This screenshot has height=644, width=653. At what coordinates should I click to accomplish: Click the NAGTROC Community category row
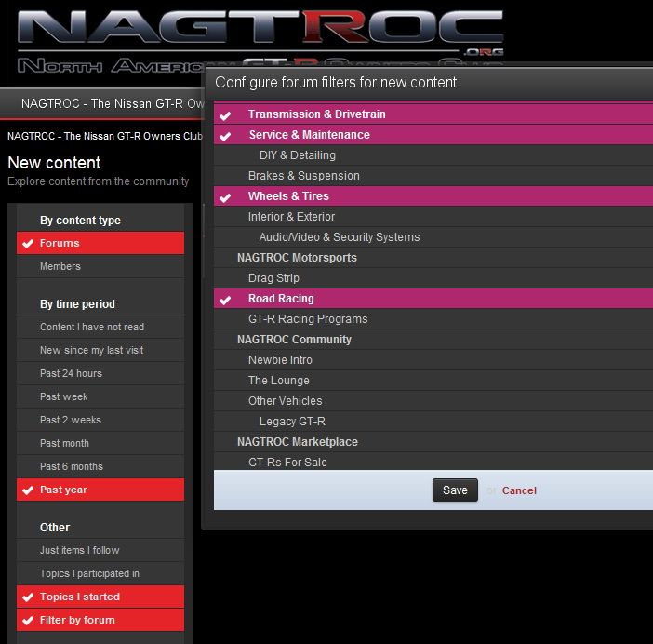[x=433, y=339]
